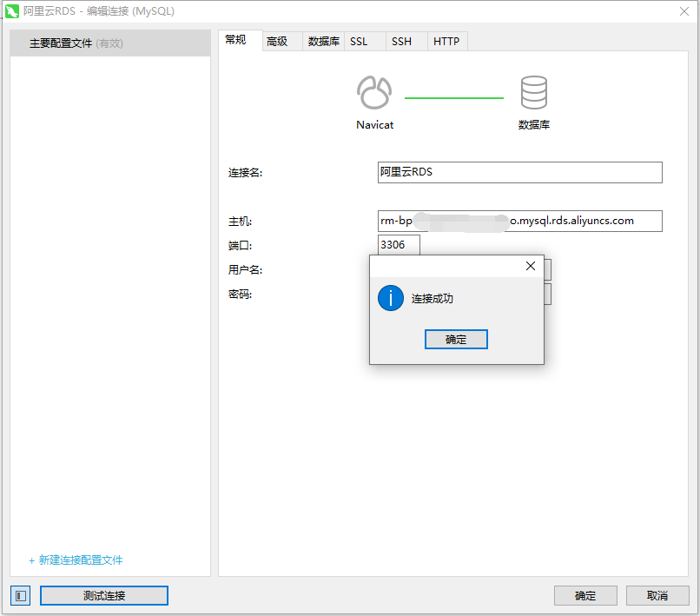
Task: Open the 数据库 tab
Action: coord(324,42)
